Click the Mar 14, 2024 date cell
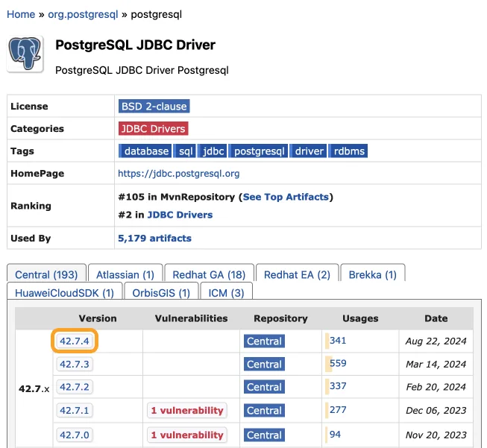 click(436, 364)
